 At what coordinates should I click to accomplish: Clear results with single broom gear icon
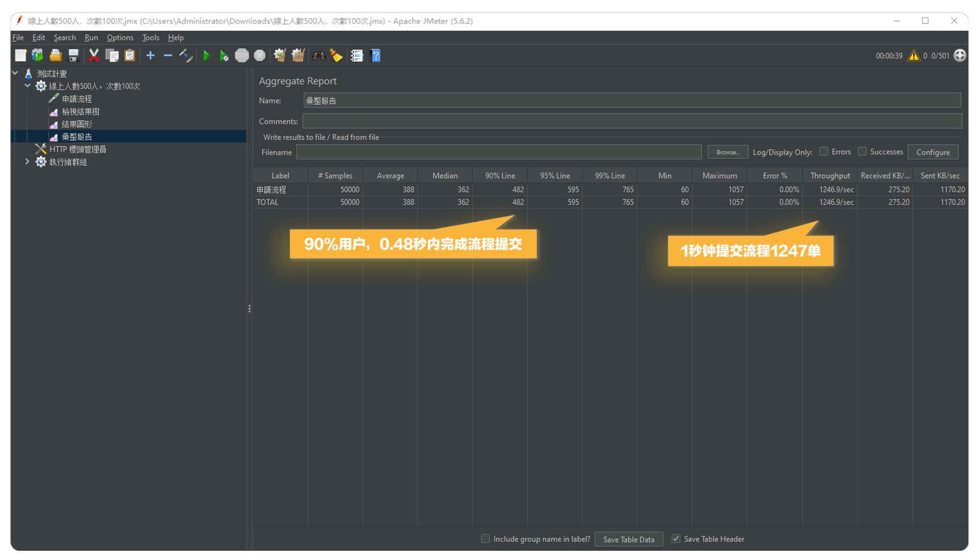280,56
